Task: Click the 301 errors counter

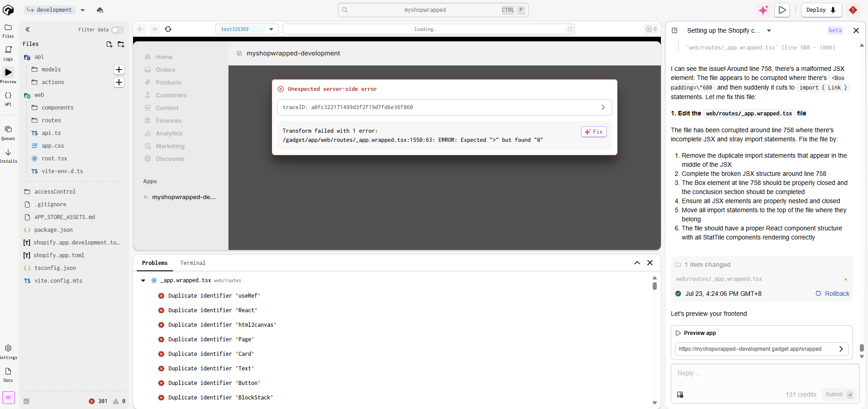Action: pyautogui.click(x=99, y=401)
